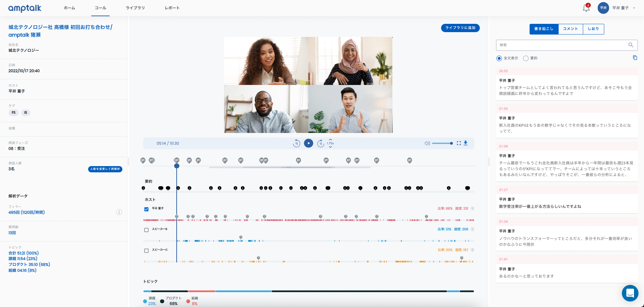Open the chat support widget
The width and height of the screenshot is (644, 307).
[630, 293]
